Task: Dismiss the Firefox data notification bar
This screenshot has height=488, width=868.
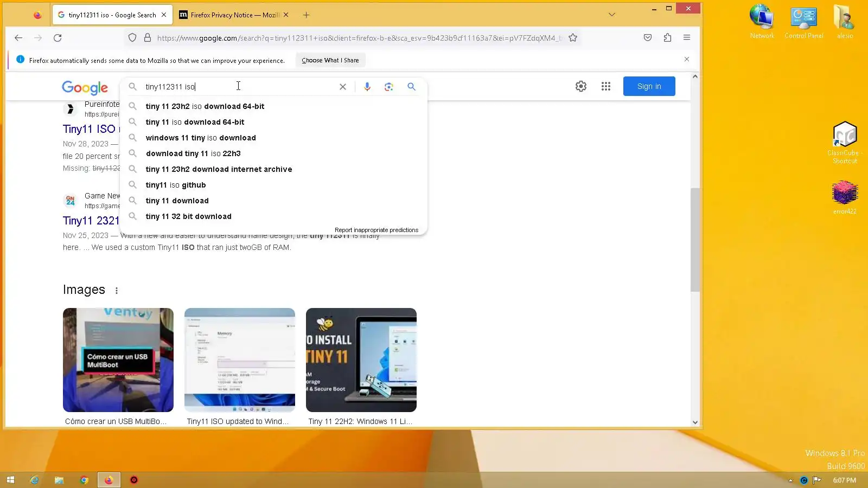Action: click(x=687, y=59)
